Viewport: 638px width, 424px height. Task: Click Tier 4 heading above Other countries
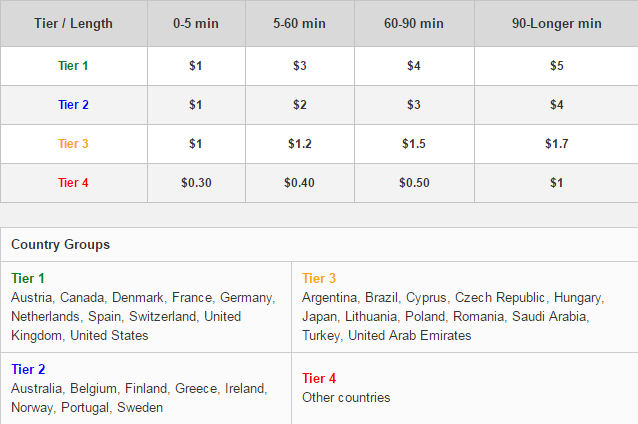coord(319,379)
